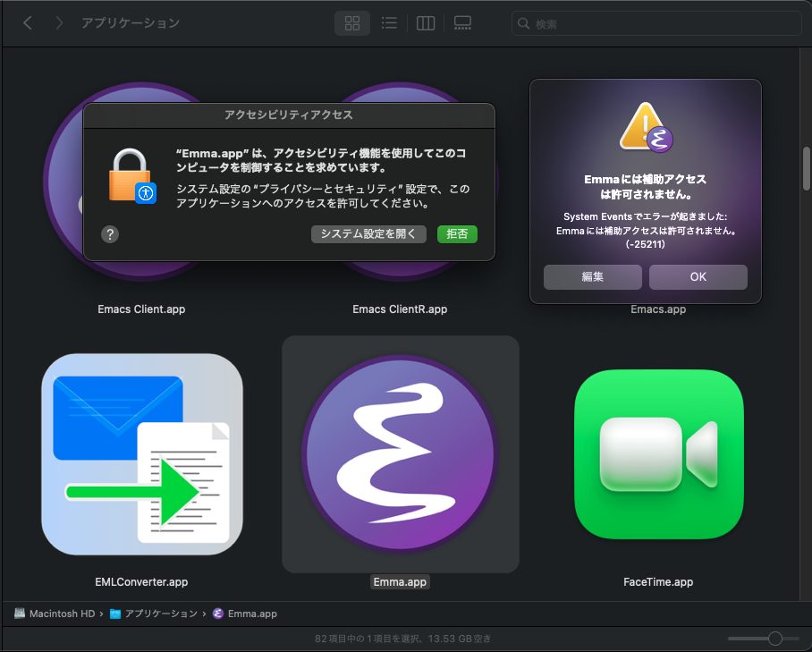Click the vertical scrollbar thumb
This screenshot has width=812, height=652.
pyautogui.click(x=807, y=168)
